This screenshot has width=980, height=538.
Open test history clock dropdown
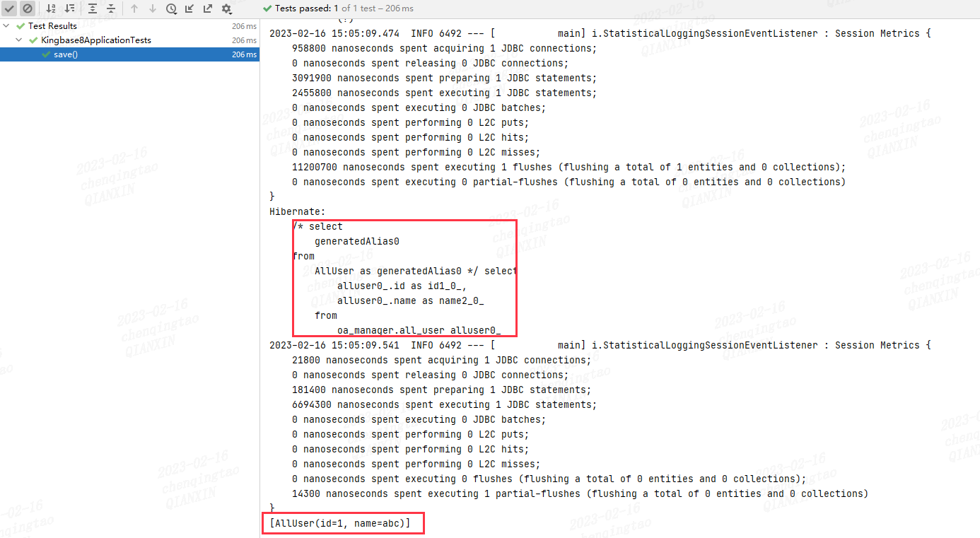pyautogui.click(x=172, y=8)
